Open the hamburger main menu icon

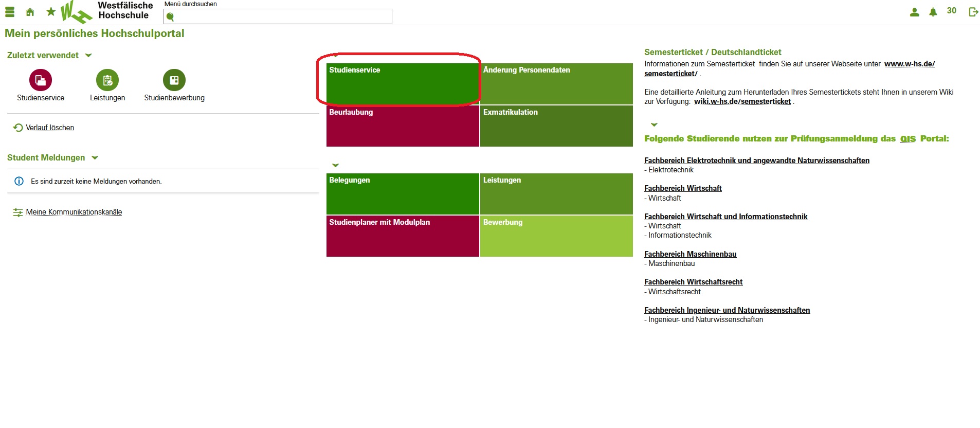coord(10,12)
